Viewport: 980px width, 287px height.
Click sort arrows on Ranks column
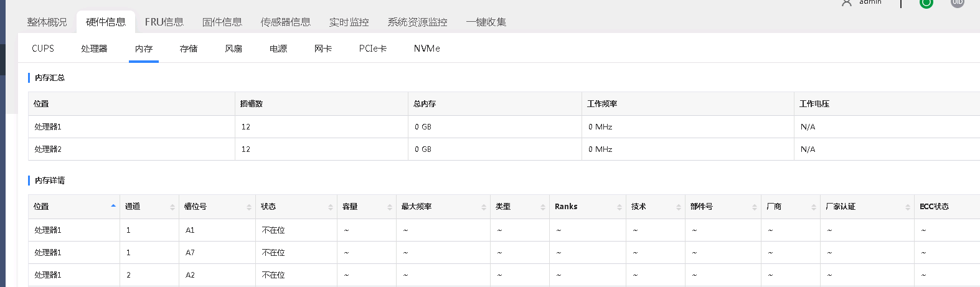click(620, 207)
